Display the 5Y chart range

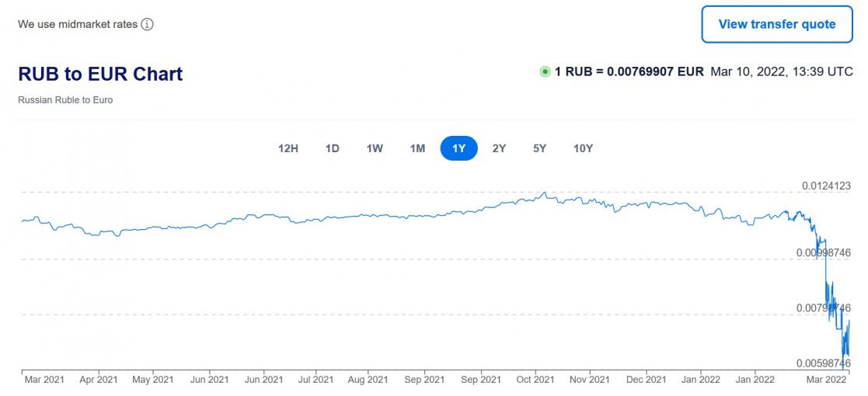coord(539,148)
